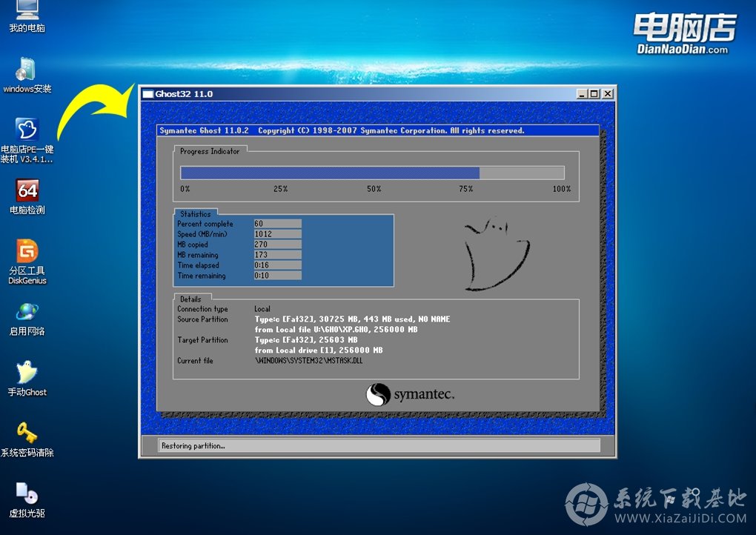
Task: Close the Ghost32 11.0 window
Action: [608, 94]
